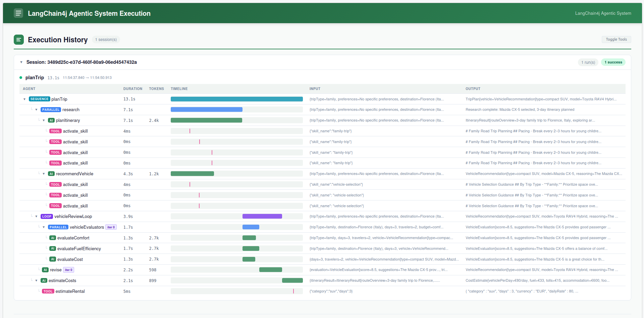Click the LOOP badge on vehicleReviewLoop
Viewport: 644px width, 318px height.
[x=47, y=217]
